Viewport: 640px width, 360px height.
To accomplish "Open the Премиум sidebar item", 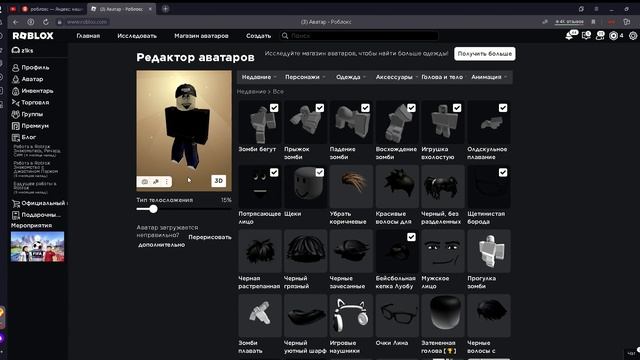I will [30, 126].
